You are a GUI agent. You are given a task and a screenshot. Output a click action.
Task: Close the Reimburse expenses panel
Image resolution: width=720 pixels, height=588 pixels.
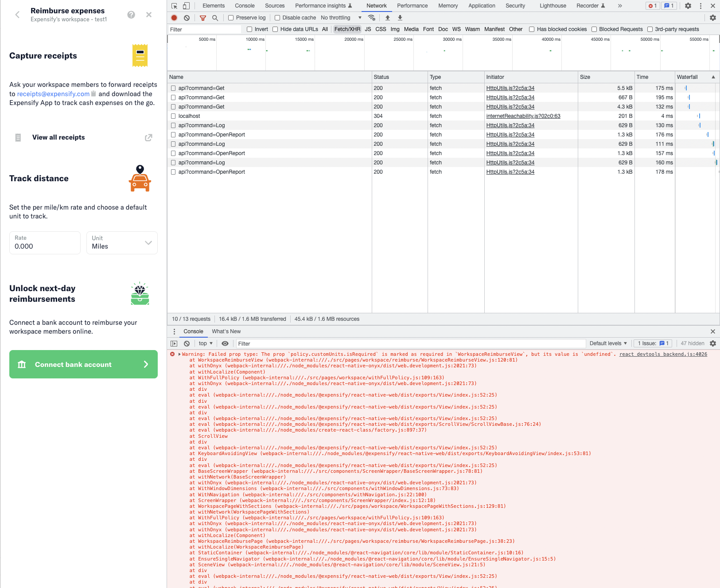click(x=149, y=15)
